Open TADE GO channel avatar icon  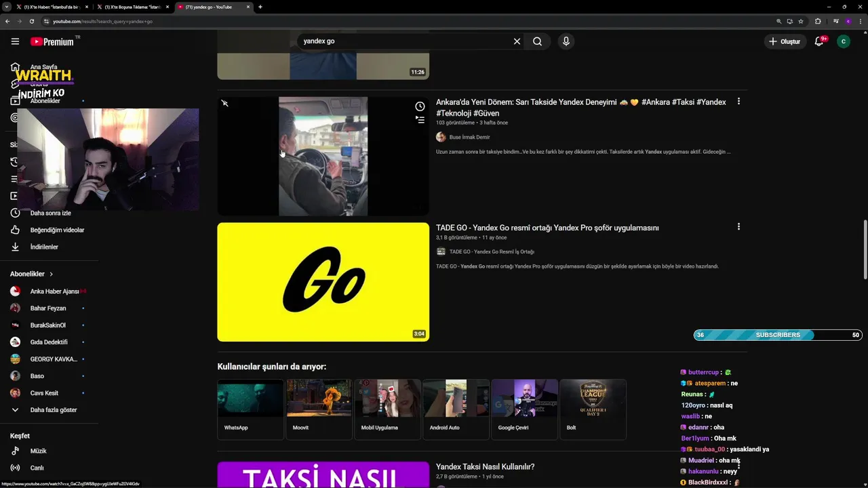tap(441, 251)
